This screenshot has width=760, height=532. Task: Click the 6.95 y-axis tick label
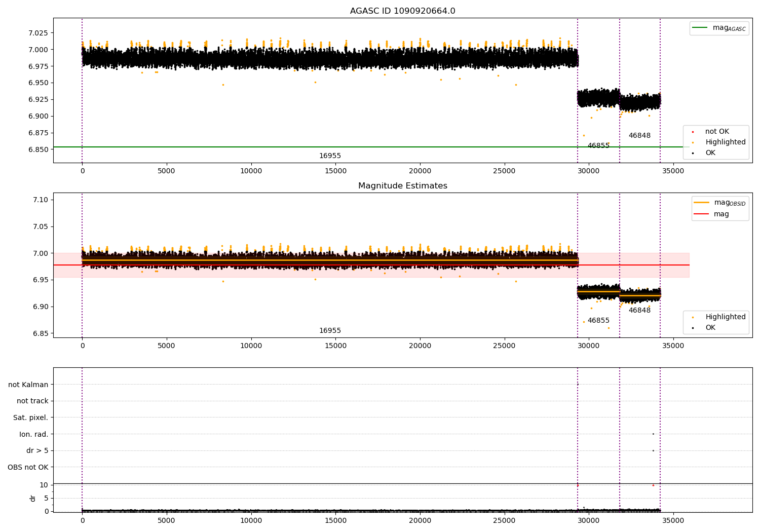coord(41,280)
